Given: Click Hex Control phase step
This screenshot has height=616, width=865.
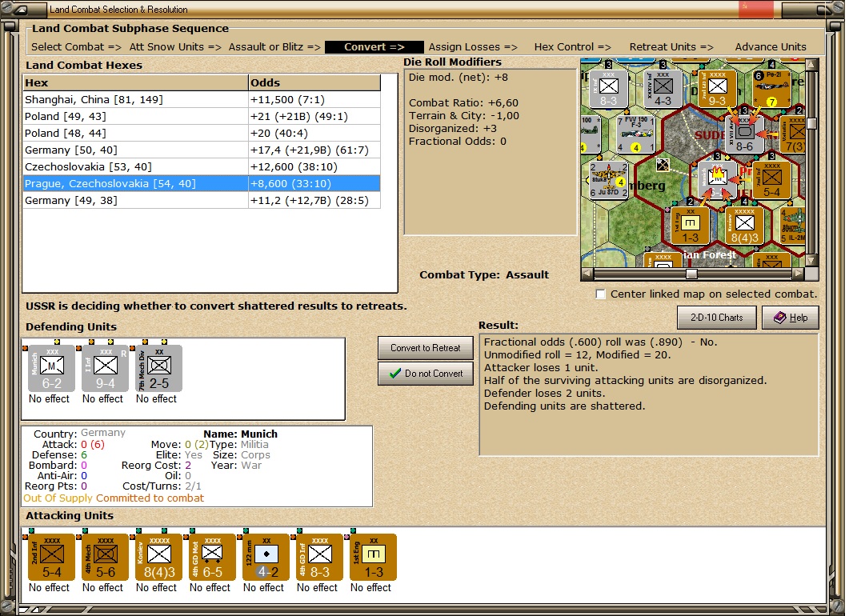Looking at the screenshot, I should [x=573, y=47].
